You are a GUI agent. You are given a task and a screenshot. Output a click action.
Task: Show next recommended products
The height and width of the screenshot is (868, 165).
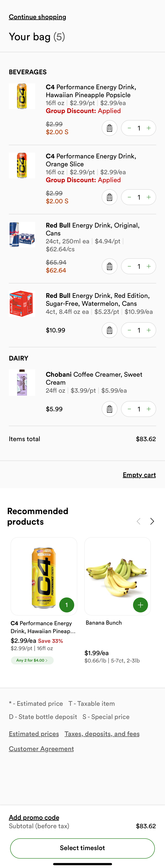tap(152, 521)
